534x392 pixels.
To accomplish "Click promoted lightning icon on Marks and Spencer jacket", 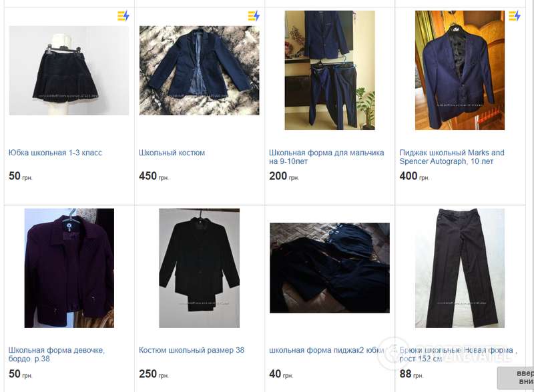I will pos(515,15).
